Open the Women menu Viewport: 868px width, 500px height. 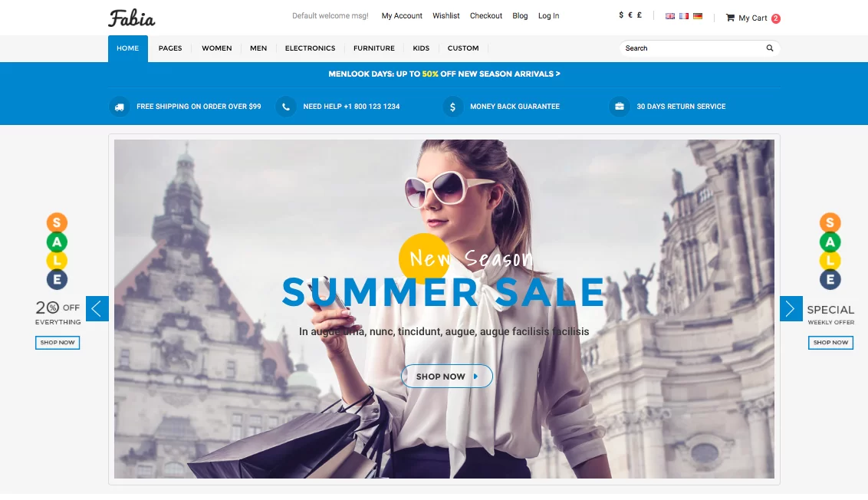click(216, 48)
